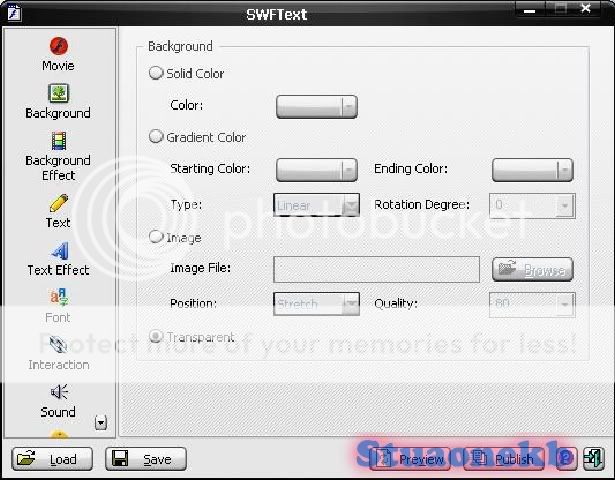Select the Text pencil icon
Screen dimensions: 615x480
(x=59, y=203)
